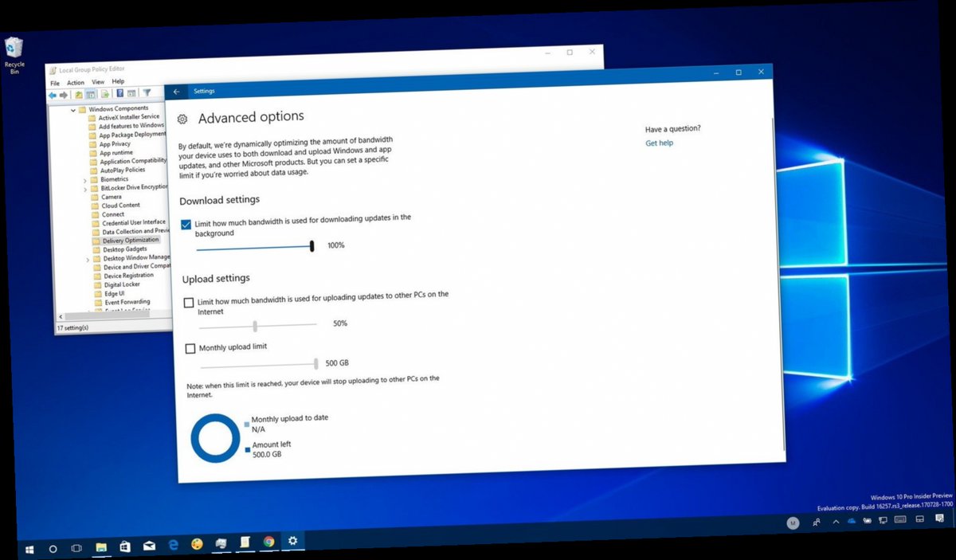Screen dimensions: 956x560
Task: Toggle the show/hide console tree icon
Action: pos(91,95)
